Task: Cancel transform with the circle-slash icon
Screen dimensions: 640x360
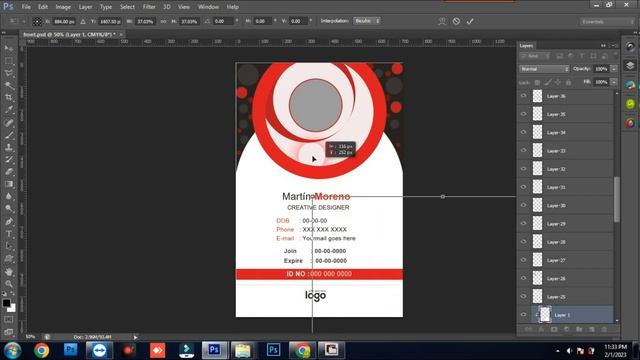Action: pos(456,21)
